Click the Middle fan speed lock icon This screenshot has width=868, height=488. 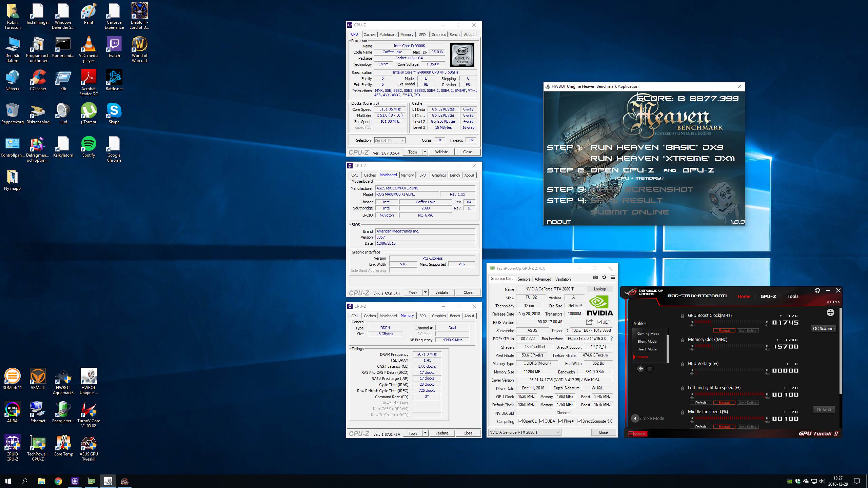[683, 412]
